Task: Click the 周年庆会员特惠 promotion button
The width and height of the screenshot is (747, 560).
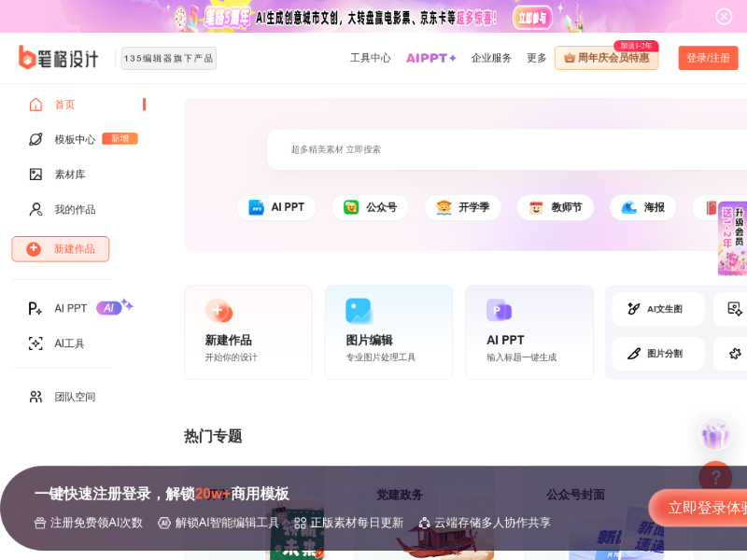Action: point(606,58)
